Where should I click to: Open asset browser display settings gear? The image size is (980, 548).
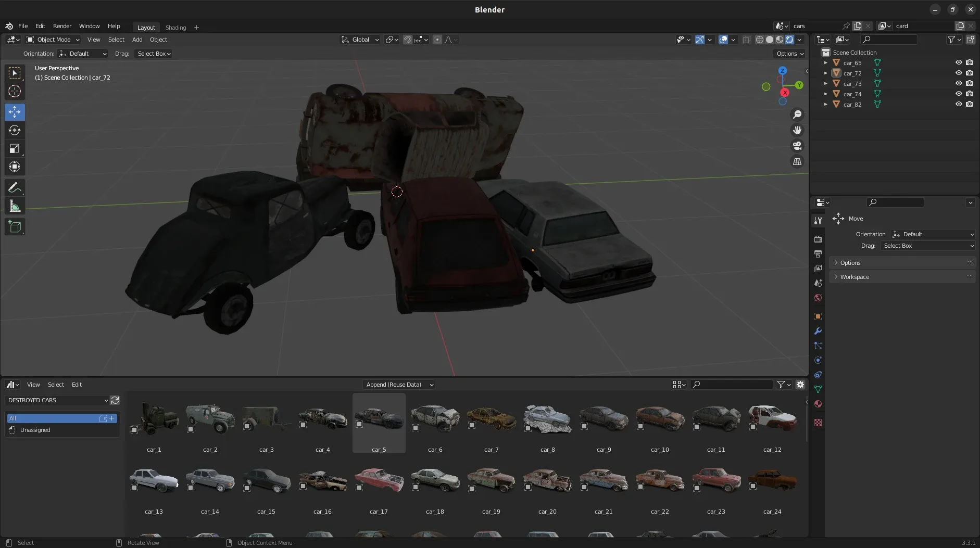click(800, 385)
